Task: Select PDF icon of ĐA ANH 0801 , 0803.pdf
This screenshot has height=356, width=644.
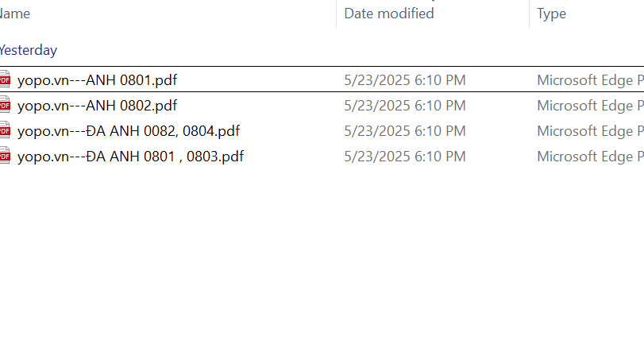Action: tap(5, 156)
